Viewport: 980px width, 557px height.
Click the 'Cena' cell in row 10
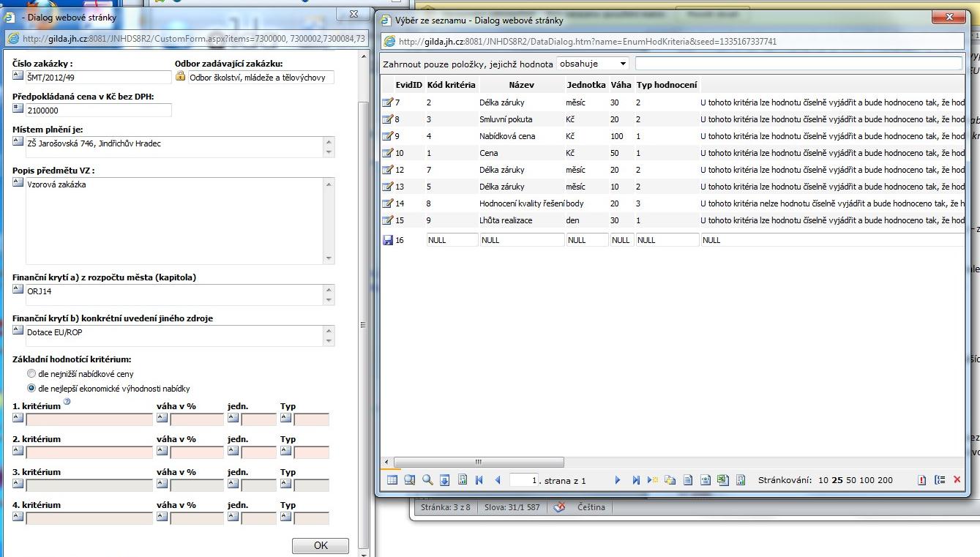[x=488, y=153]
